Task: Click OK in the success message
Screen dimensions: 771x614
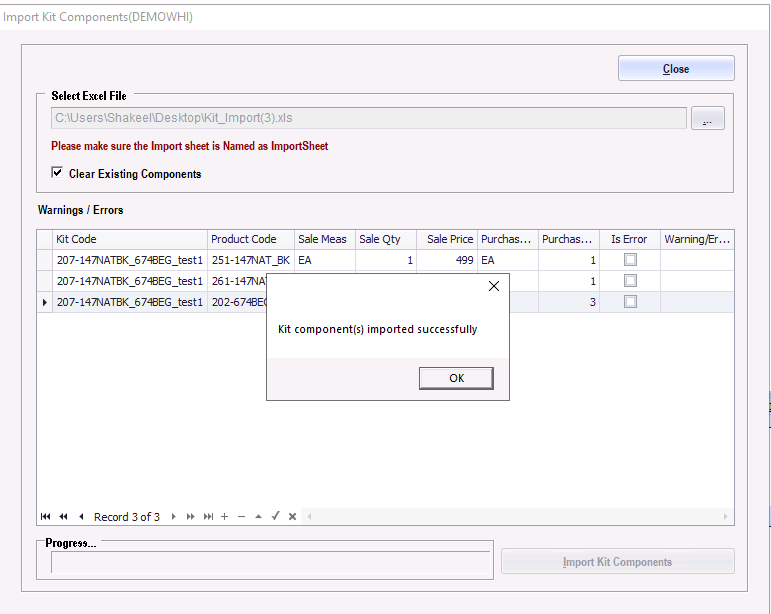Action: click(456, 378)
